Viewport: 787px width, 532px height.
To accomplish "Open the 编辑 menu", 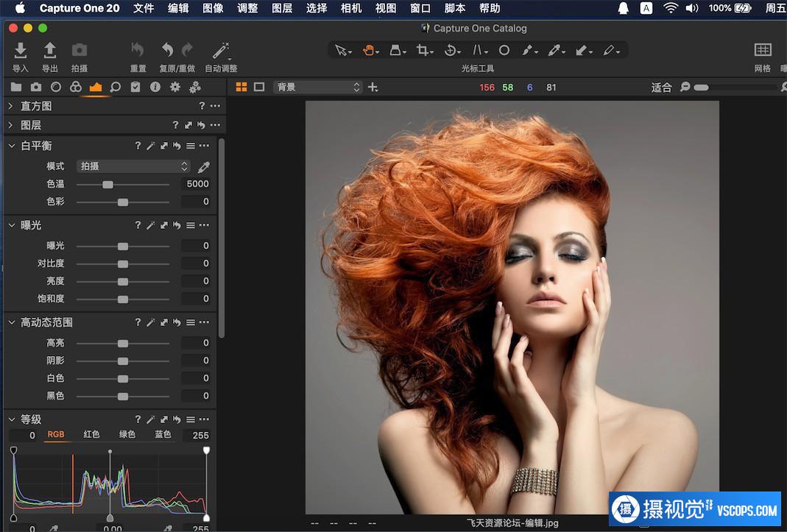I will point(178,8).
